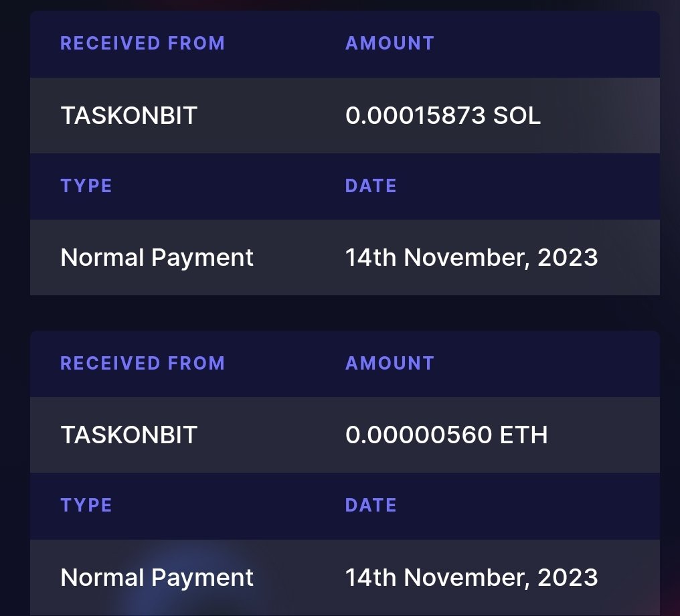Click the 0.00015873 SOL amount

443,116
